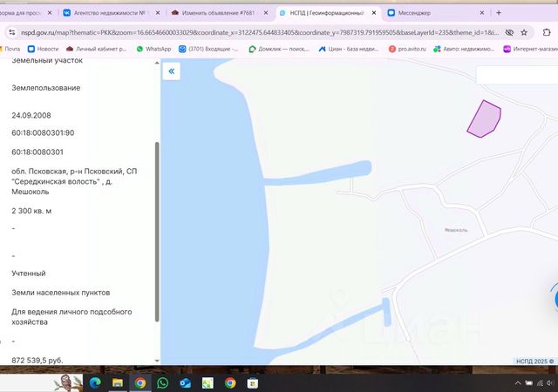Open Outlook from the taskbar
Viewport: 558px width, 392px height.
coord(185,382)
